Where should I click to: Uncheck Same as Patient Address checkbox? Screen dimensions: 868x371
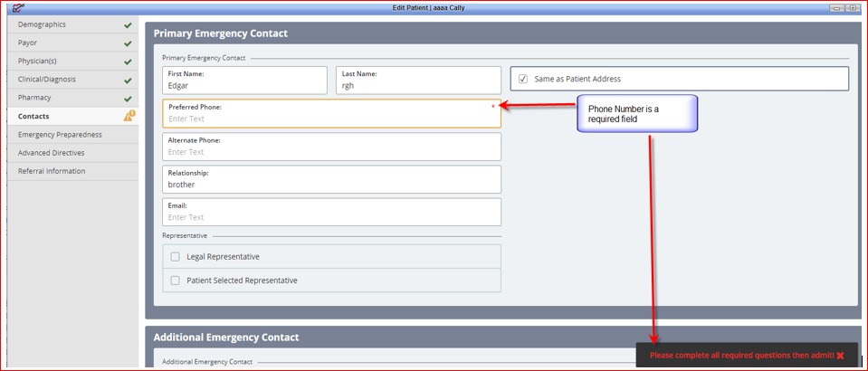point(522,79)
